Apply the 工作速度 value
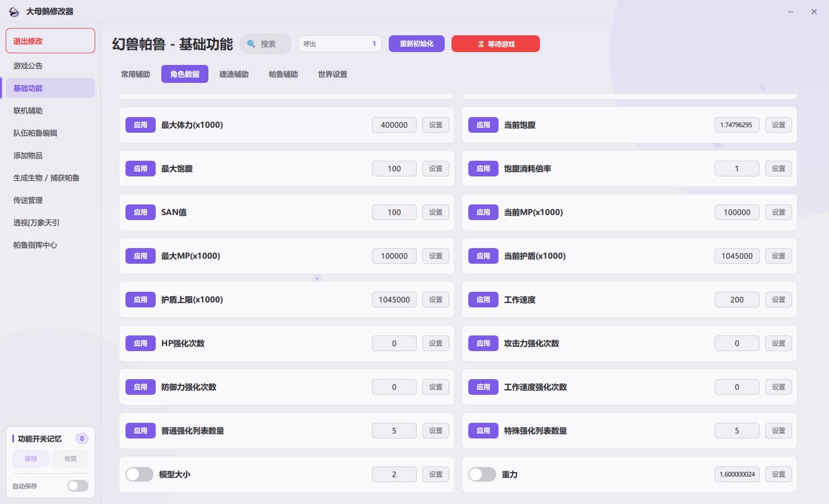 pyautogui.click(x=483, y=300)
